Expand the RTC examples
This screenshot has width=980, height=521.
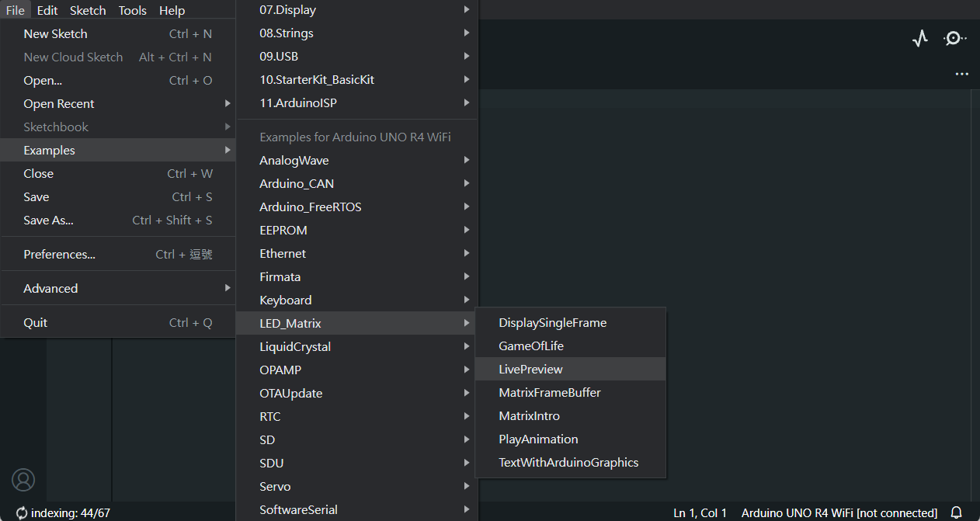click(x=357, y=417)
